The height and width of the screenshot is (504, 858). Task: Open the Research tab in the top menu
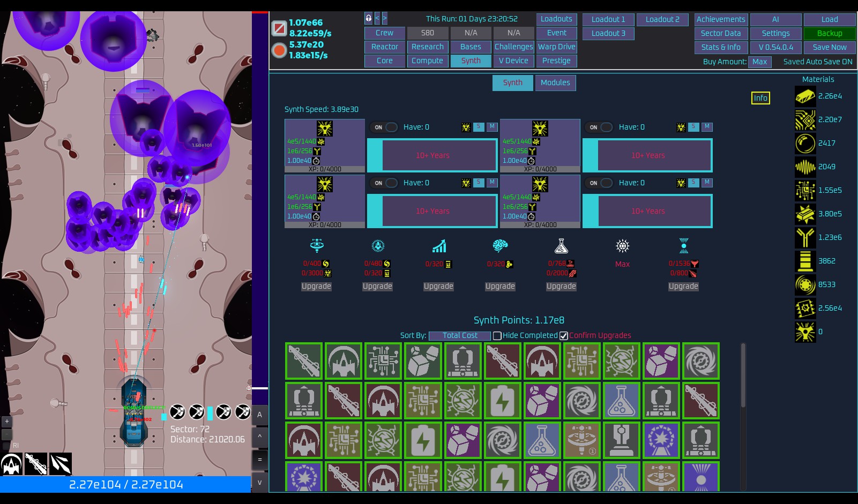(427, 47)
